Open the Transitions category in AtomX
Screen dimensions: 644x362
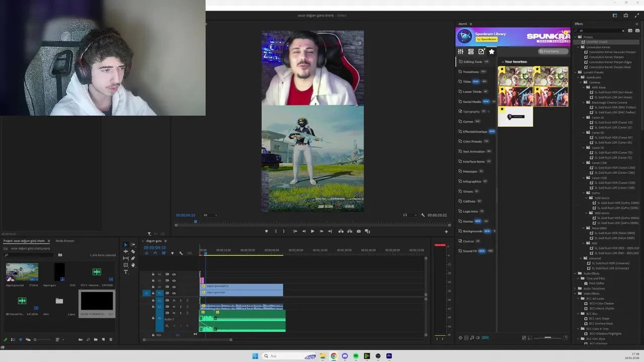click(471, 71)
